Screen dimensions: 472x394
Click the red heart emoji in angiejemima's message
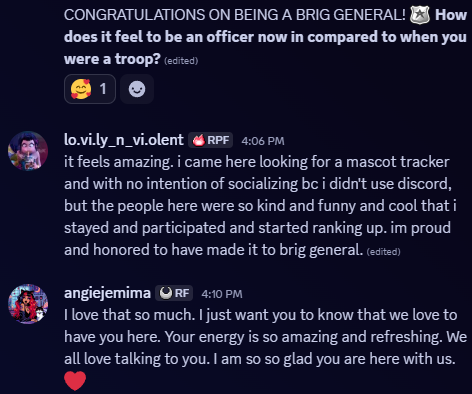coord(75,381)
